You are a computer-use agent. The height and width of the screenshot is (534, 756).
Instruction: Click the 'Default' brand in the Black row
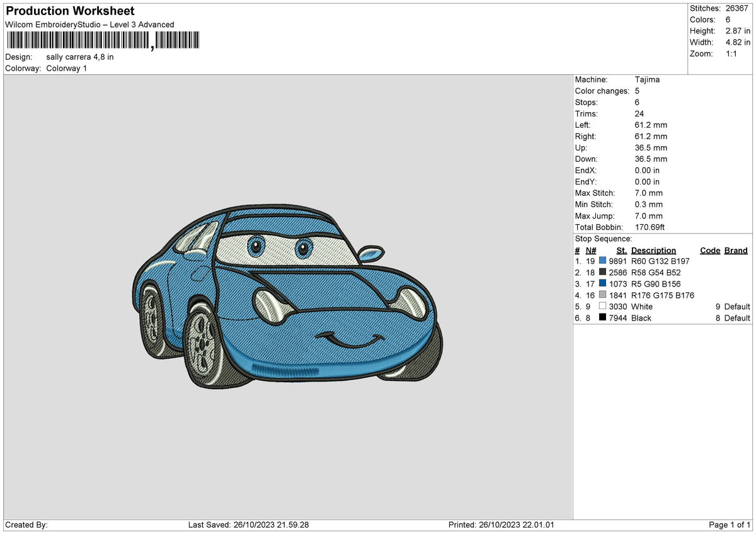point(737,318)
